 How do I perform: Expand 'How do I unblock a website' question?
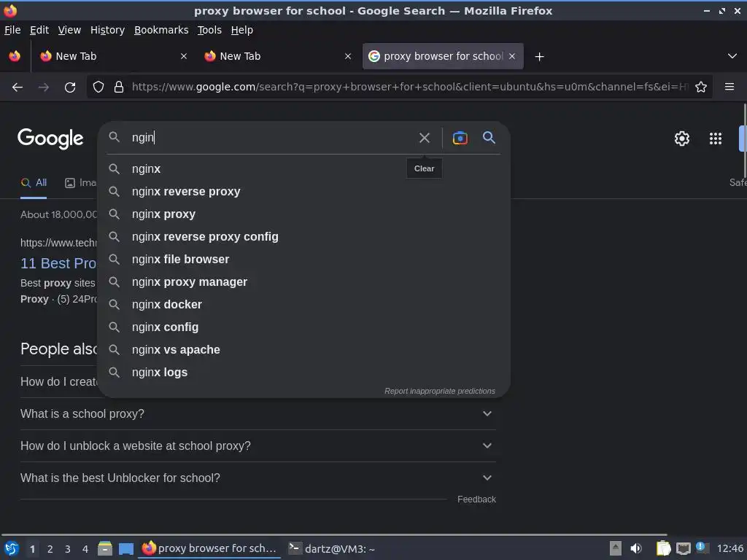click(x=258, y=446)
